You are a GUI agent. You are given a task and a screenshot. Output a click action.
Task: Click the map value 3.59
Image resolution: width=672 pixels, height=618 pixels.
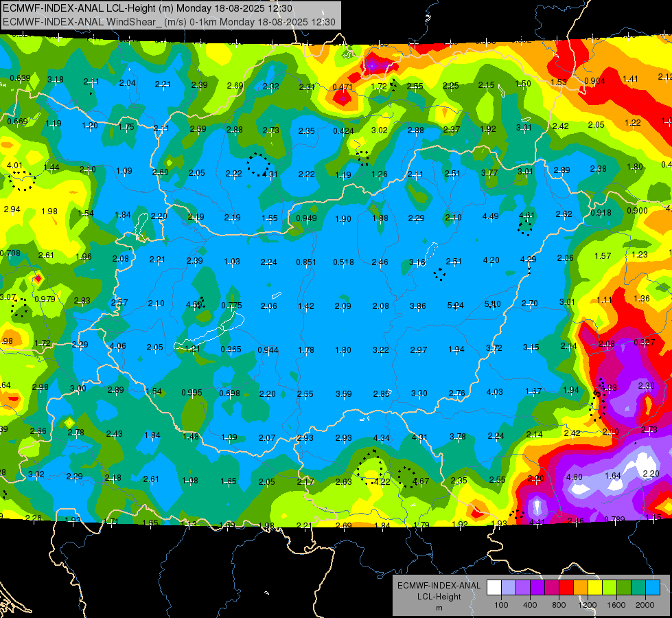point(344,393)
